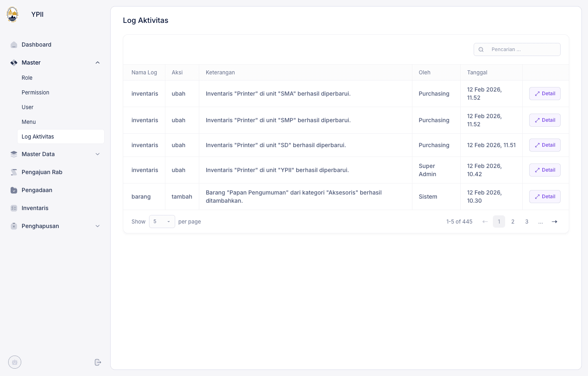Go to page 3
The height and width of the screenshot is (376, 588).
tap(527, 222)
